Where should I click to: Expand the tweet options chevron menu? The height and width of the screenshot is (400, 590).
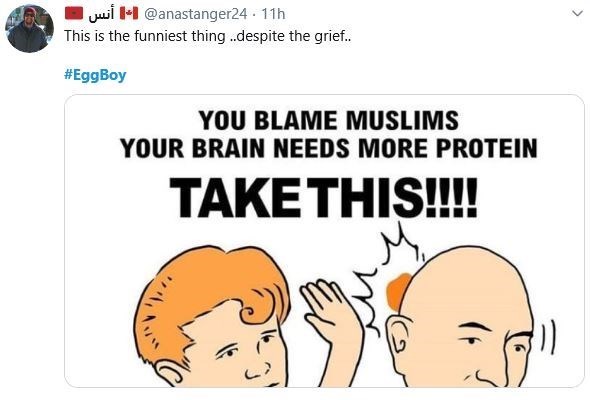pyautogui.click(x=577, y=14)
